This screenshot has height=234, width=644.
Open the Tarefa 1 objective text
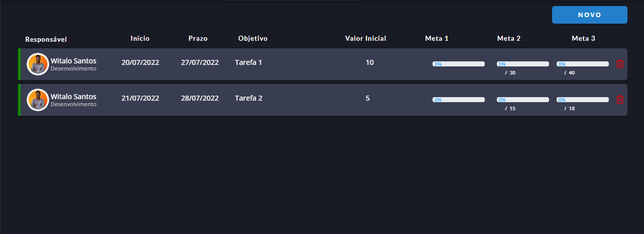pyautogui.click(x=249, y=62)
